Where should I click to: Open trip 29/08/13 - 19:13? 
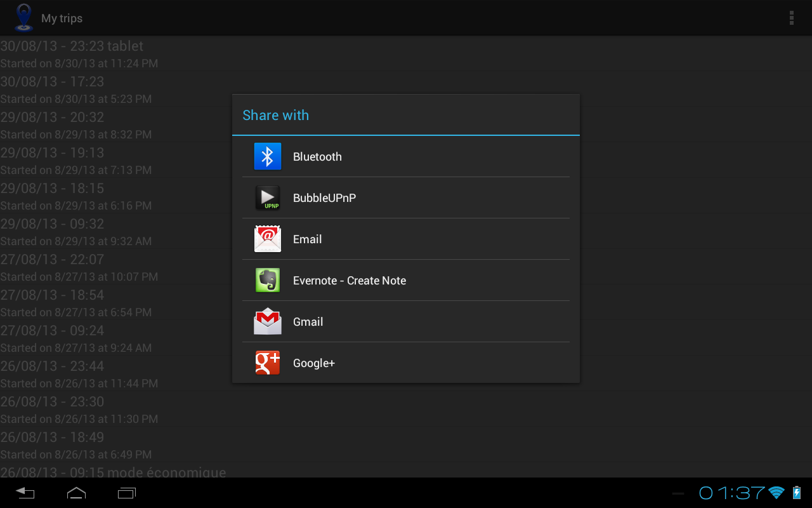click(x=406, y=160)
